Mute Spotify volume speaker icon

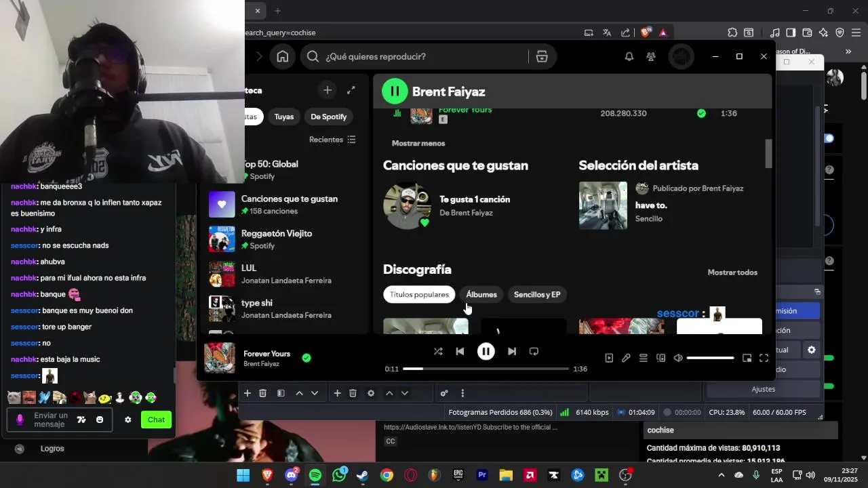click(x=678, y=358)
